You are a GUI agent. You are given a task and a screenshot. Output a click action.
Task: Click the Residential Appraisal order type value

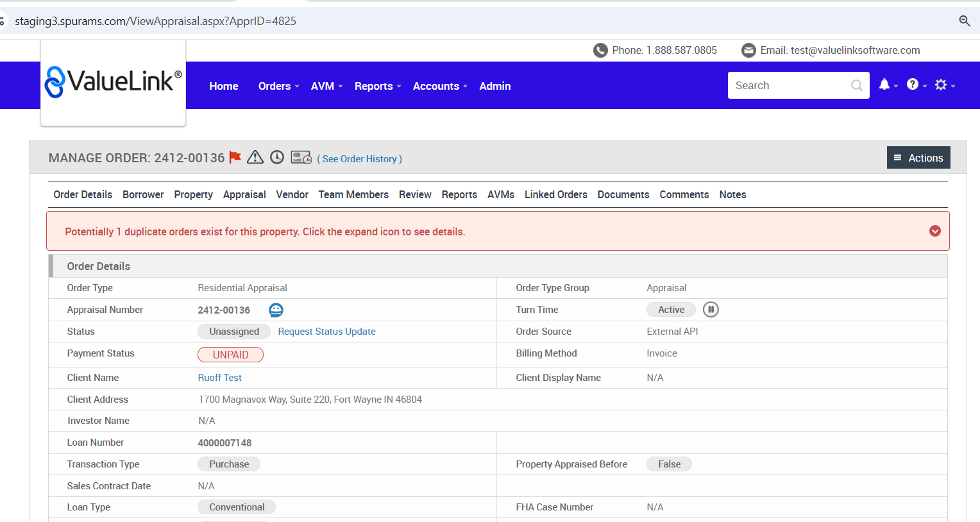[x=242, y=288]
